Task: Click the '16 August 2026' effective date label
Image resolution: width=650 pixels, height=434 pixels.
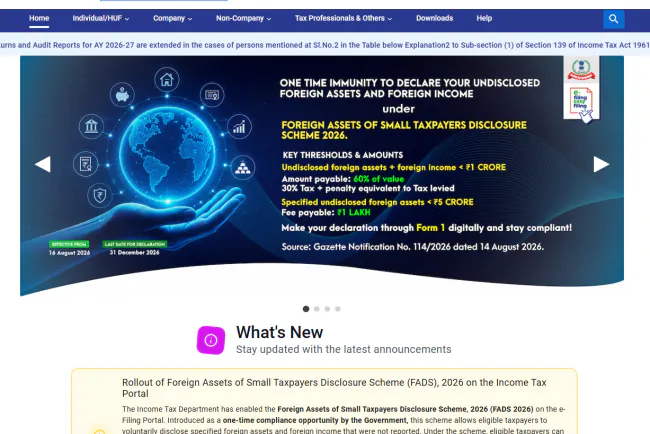Action: pyautogui.click(x=69, y=253)
